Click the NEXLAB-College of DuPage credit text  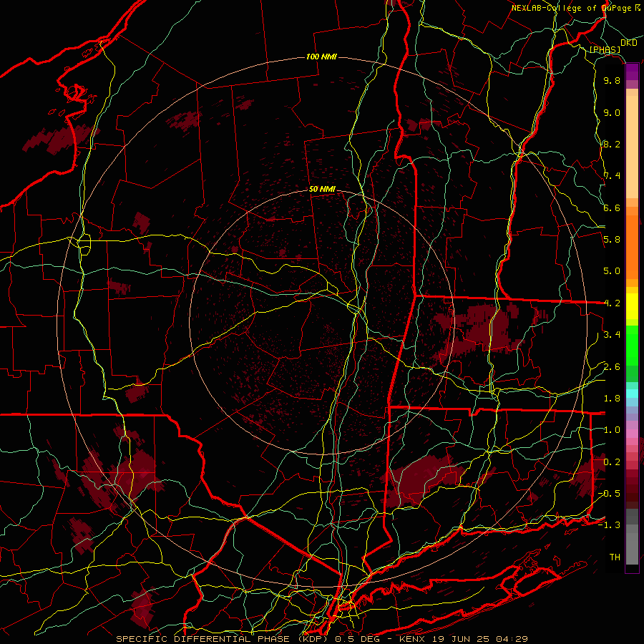click(x=576, y=8)
